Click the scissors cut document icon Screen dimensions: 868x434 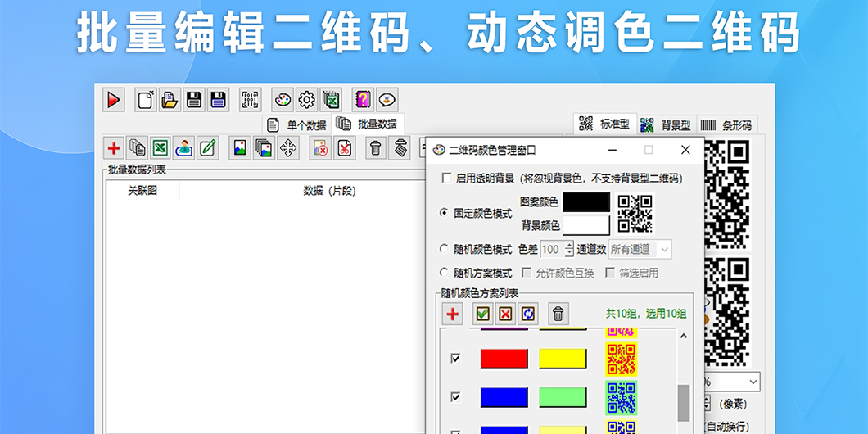[x=344, y=147]
